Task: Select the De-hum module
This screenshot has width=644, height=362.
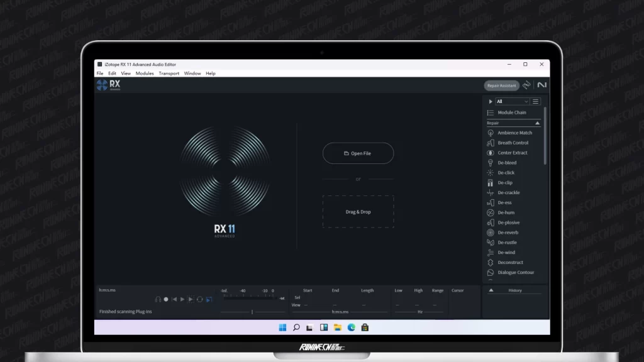Action: (x=506, y=212)
